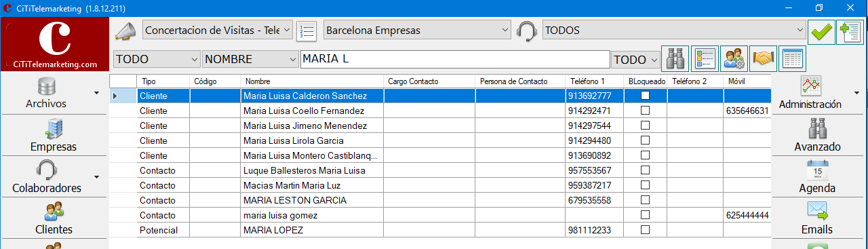Click the MARIA L search text field

(455, 60)
